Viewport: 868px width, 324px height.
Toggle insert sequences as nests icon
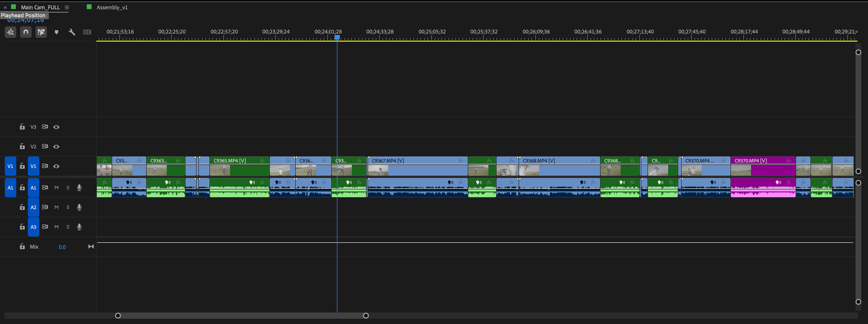pyautogui.click(x=11, y=32)
